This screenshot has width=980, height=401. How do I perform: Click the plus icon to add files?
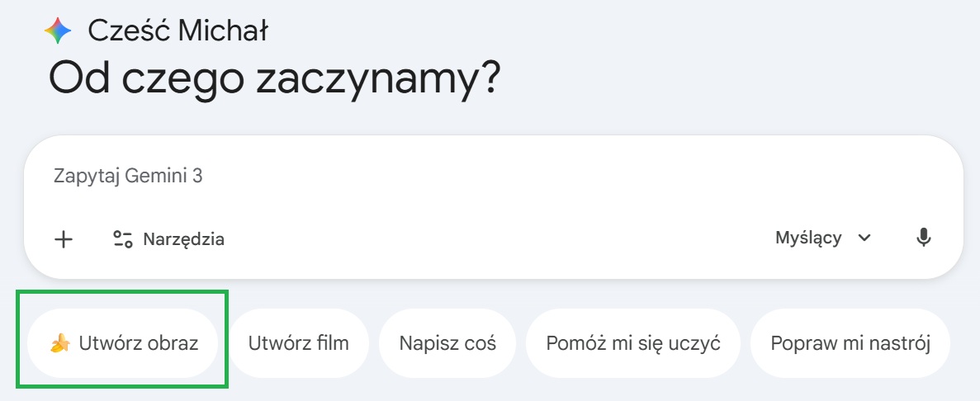click(x=64, y=239)
